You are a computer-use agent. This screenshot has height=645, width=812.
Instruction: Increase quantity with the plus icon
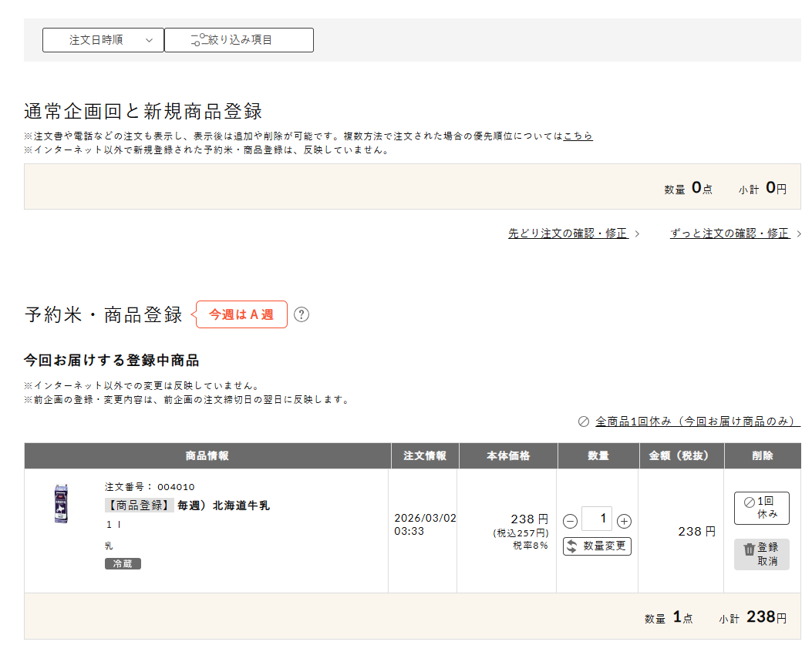(625, 521)
